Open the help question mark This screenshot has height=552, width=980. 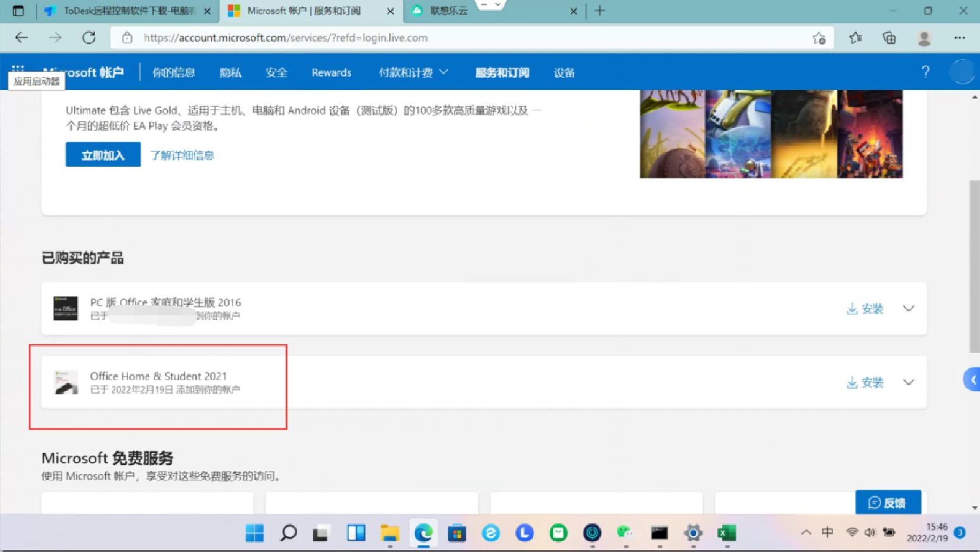[x=926, y=72]
